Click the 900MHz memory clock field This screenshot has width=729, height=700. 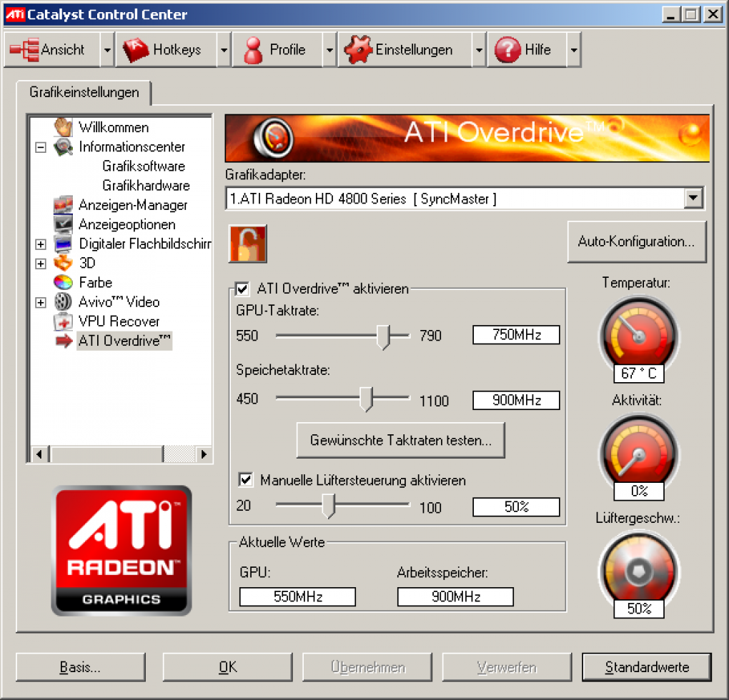click(516, 400)
